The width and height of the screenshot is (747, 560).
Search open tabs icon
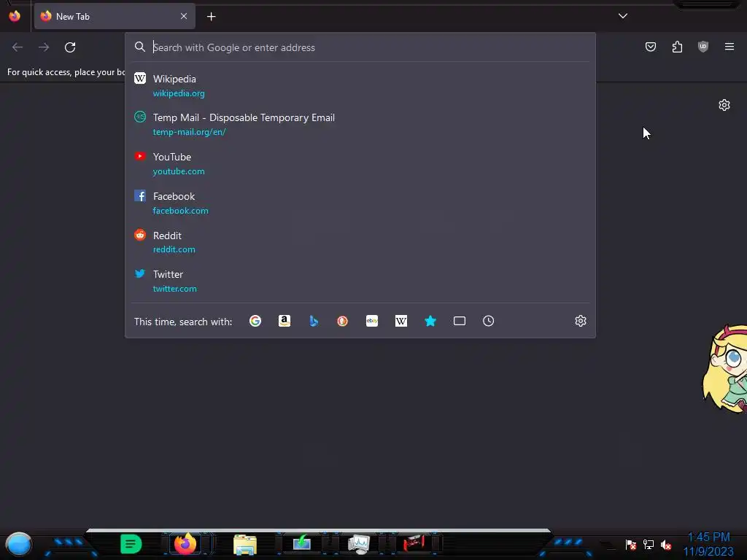pyautogui.click(x=460, y=321)
